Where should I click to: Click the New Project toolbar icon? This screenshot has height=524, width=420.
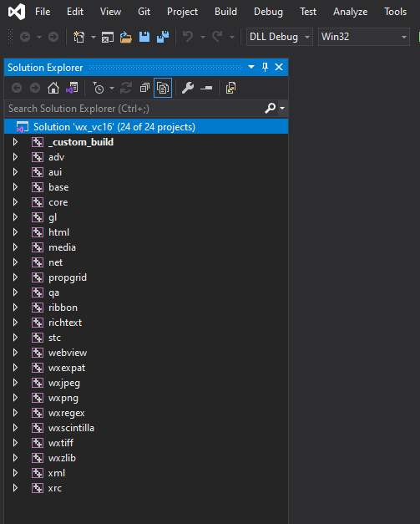79,37
